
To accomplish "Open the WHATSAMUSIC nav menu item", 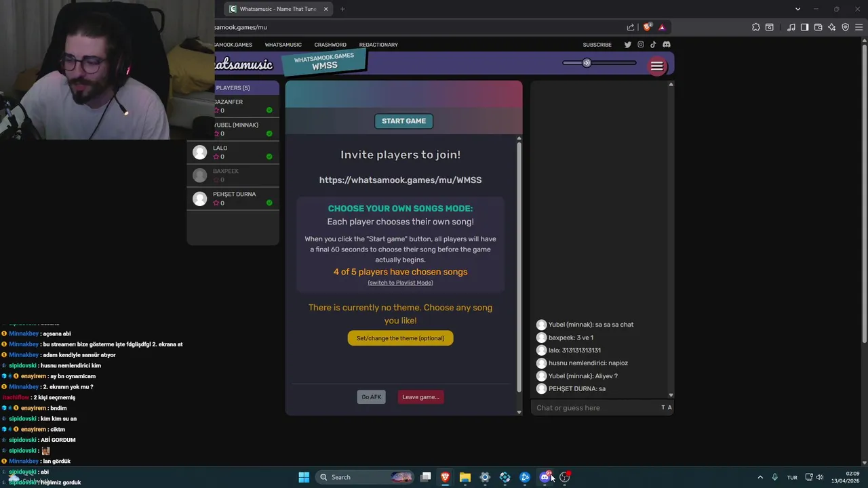I will pos(283,45).
